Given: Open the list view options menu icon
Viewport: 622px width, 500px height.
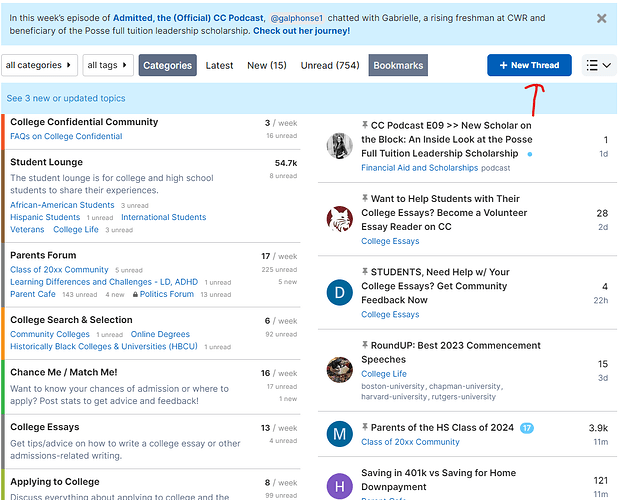Looking at the screenshot, I should pyautogui.click(x=599, y=65).
